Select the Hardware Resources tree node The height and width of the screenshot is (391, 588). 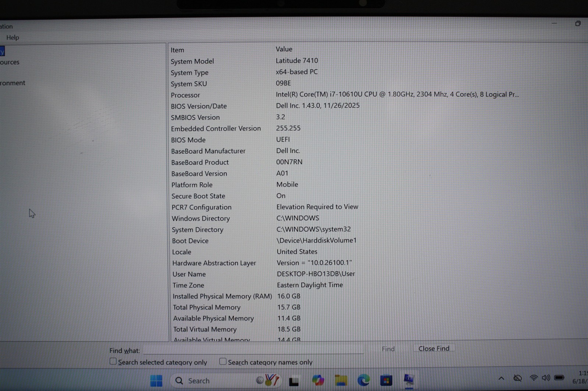point(10,62)
